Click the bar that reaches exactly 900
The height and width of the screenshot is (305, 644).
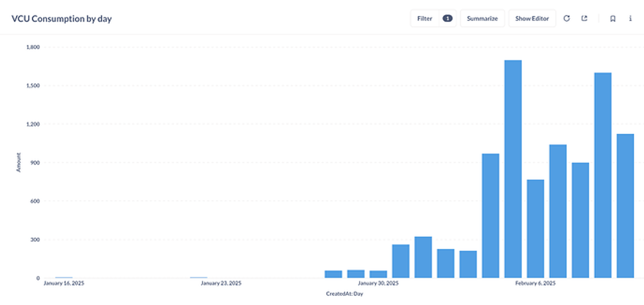pos(580,220)
